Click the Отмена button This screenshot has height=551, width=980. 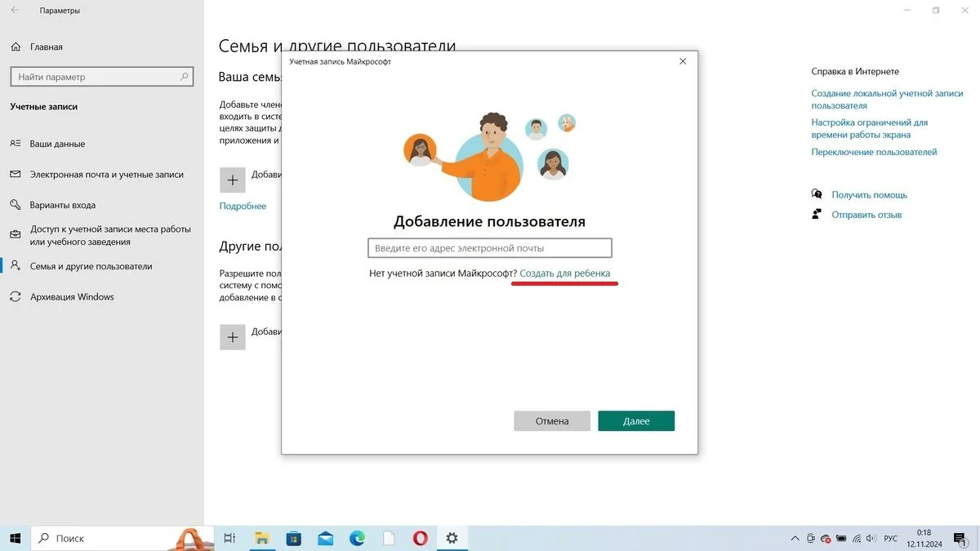click(552, 421)
